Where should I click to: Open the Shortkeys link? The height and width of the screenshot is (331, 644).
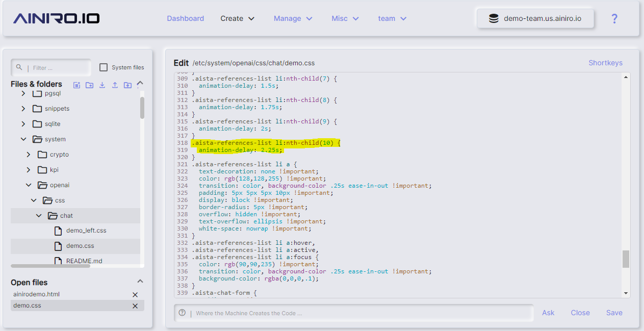(x=605, y=63)
